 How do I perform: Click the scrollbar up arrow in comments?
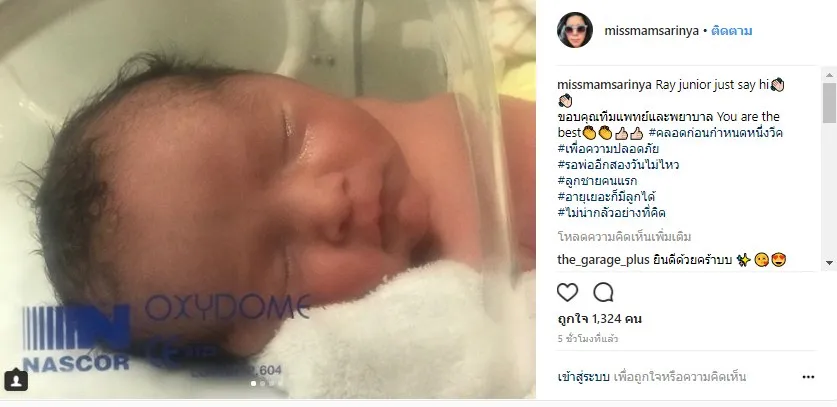pyautogui.click(x=829, y=75)
